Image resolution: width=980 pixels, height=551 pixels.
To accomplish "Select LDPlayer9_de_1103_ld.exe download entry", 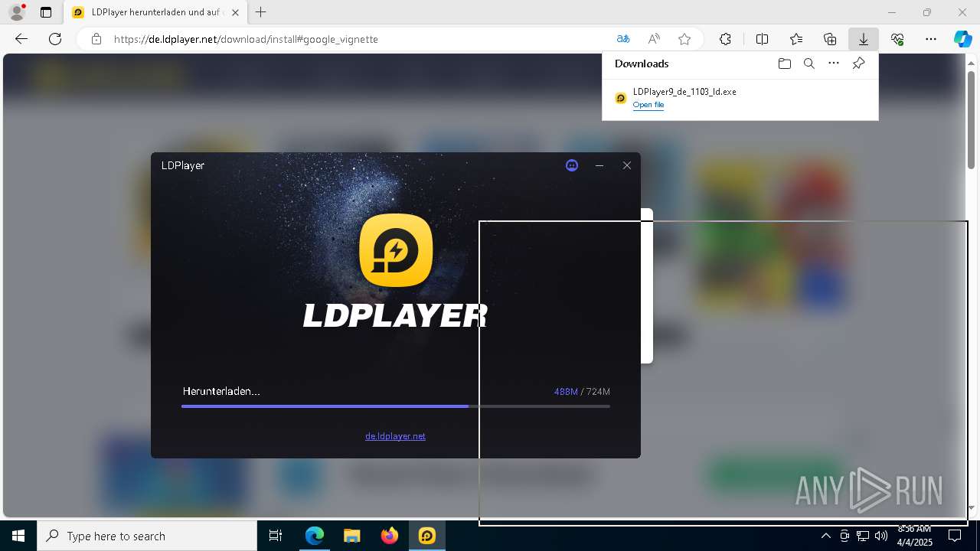I will click(740, 98).
